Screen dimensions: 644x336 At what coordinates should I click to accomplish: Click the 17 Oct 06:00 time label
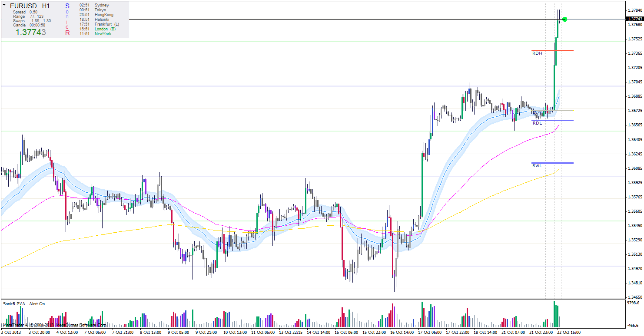point(429,332)
